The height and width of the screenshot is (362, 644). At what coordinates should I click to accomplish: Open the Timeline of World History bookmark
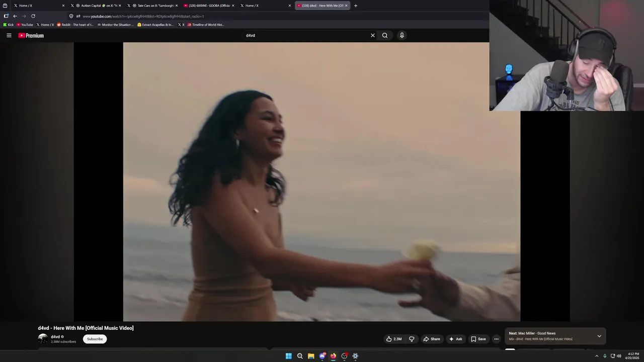(205, 25)
